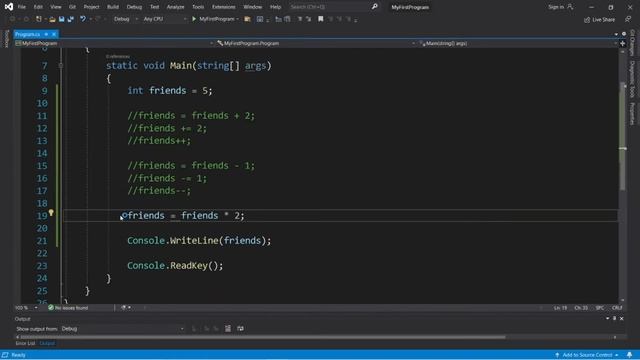Click the lightbulb quick actions icon on line 19
The image size is (640, 360).
point(51,213)
